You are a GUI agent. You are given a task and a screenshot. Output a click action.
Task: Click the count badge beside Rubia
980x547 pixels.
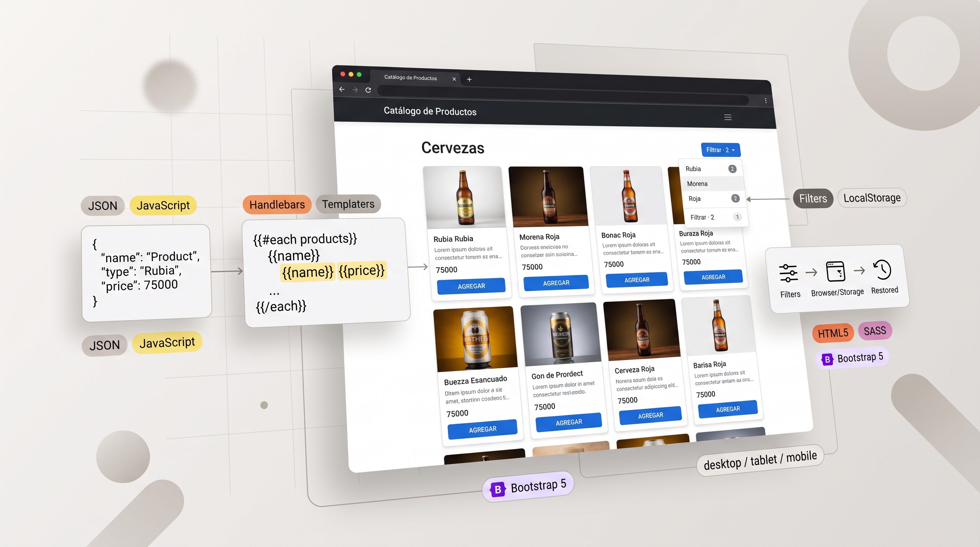tap(732, 169)
